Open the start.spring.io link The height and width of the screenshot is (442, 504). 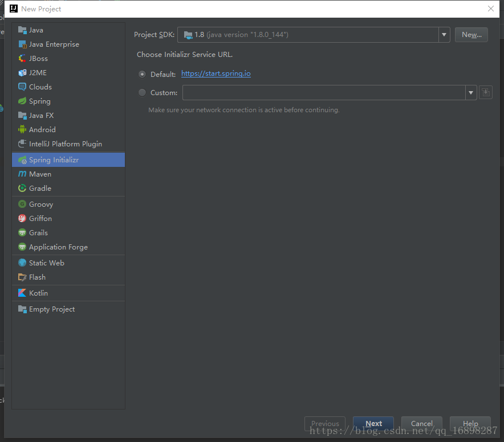click(216, 73)
